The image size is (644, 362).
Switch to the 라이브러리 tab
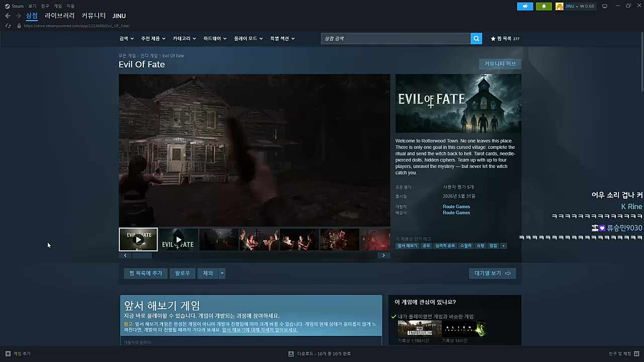click(x=59, y=16)
